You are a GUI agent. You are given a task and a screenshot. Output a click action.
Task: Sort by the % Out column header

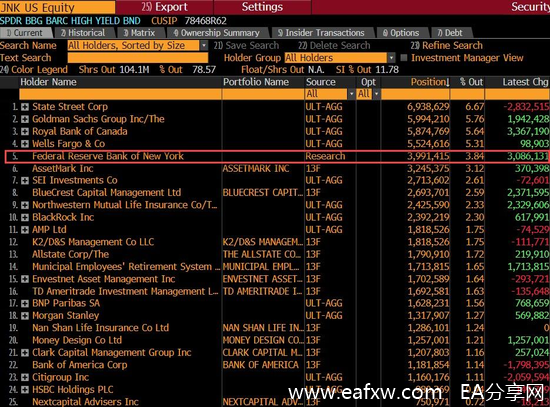point(471,82)
